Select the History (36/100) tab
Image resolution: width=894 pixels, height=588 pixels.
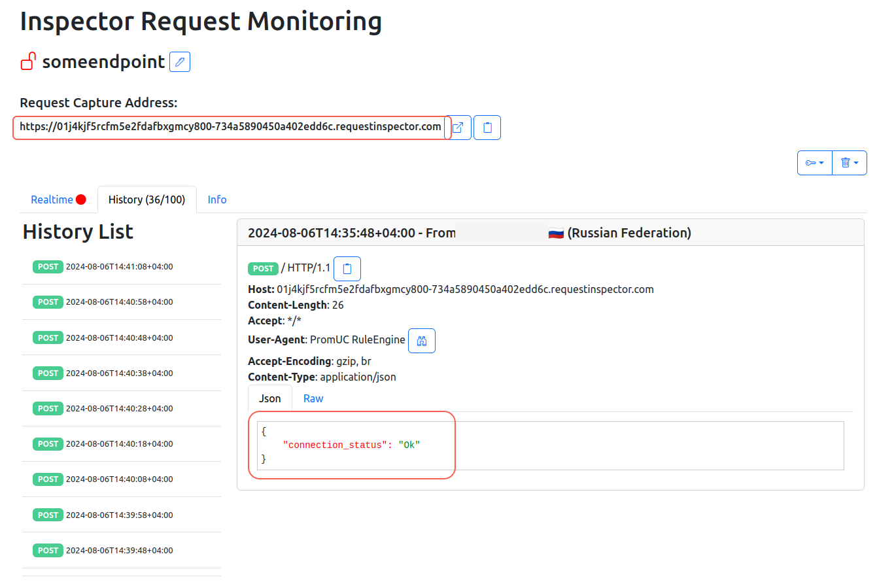146,199
